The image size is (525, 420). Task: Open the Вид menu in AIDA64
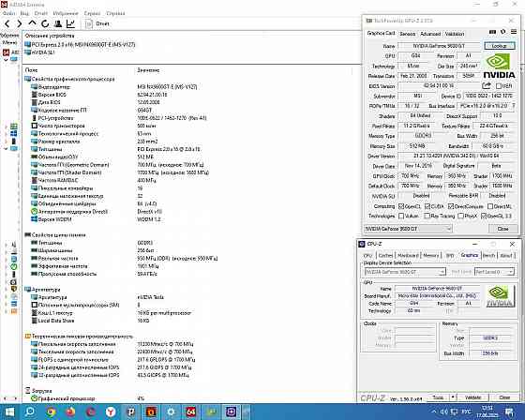click(x=24, y=13)
